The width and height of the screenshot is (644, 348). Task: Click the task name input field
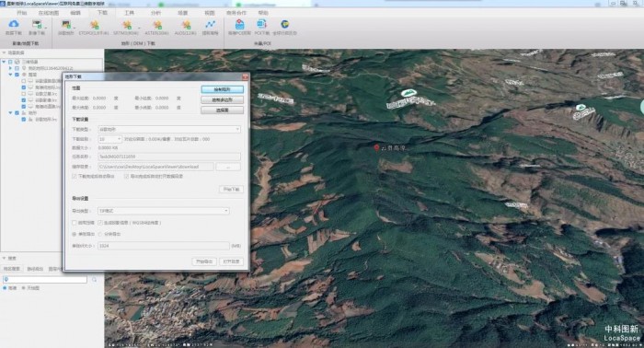click(x=169, y=157)
